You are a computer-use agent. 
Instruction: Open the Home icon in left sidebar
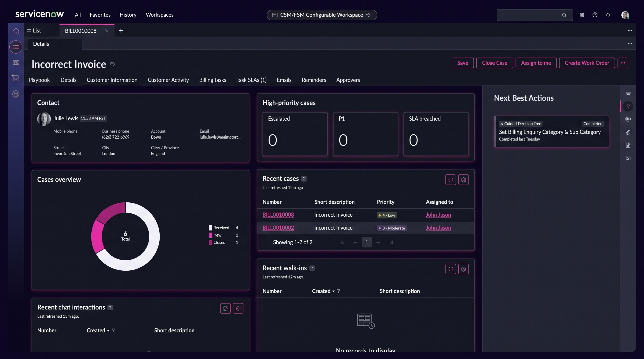tap(16, 31)
